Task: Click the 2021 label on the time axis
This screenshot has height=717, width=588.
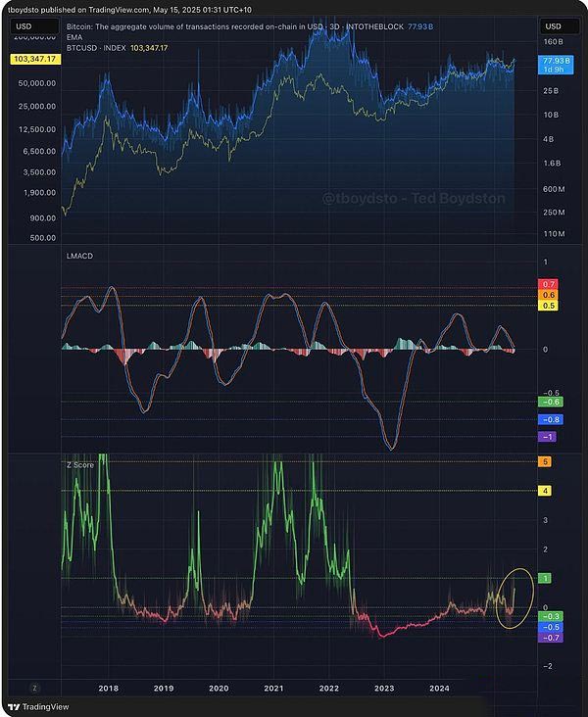Action: tap(273, 688)
